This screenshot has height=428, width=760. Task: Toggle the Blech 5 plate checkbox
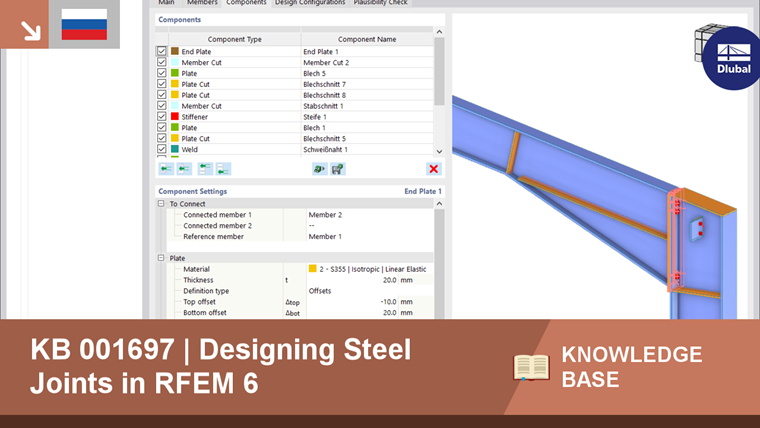point(161,73)
